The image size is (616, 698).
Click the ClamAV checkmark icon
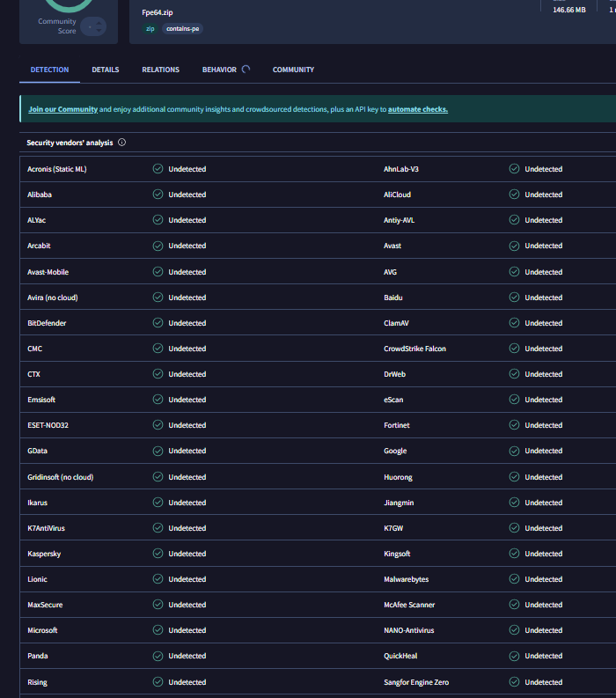click(x=515, y=323)
